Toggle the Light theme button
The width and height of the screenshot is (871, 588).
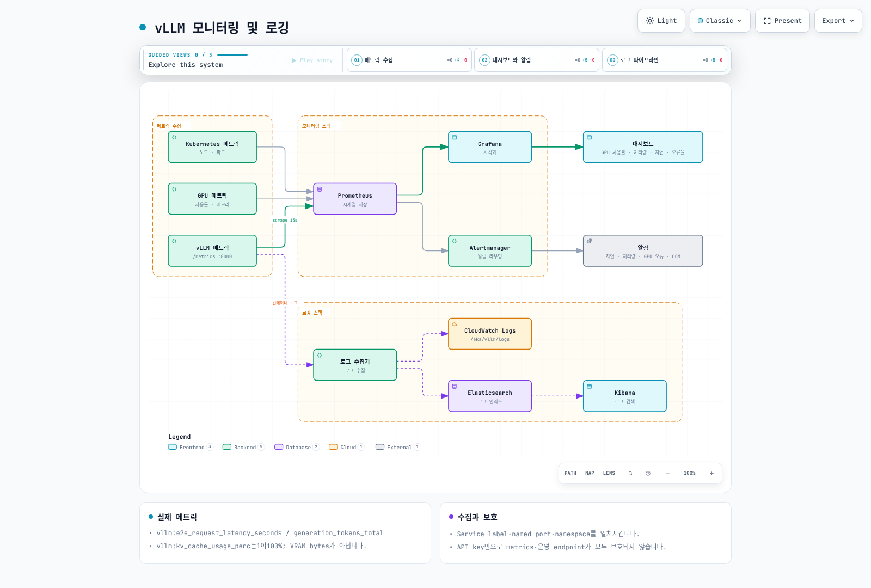click(661, 21)
